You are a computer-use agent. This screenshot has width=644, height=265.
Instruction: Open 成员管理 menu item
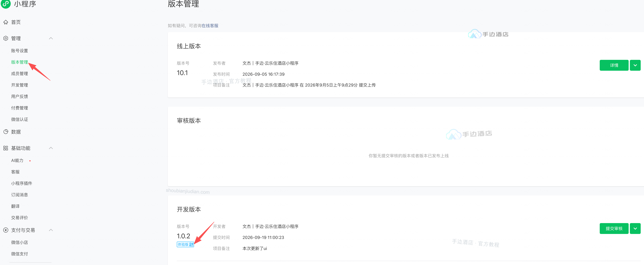click(19, 74)
